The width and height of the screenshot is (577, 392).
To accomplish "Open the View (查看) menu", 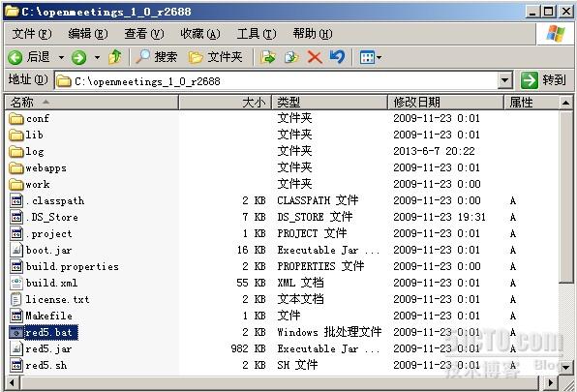I will (x=144, y=34).
